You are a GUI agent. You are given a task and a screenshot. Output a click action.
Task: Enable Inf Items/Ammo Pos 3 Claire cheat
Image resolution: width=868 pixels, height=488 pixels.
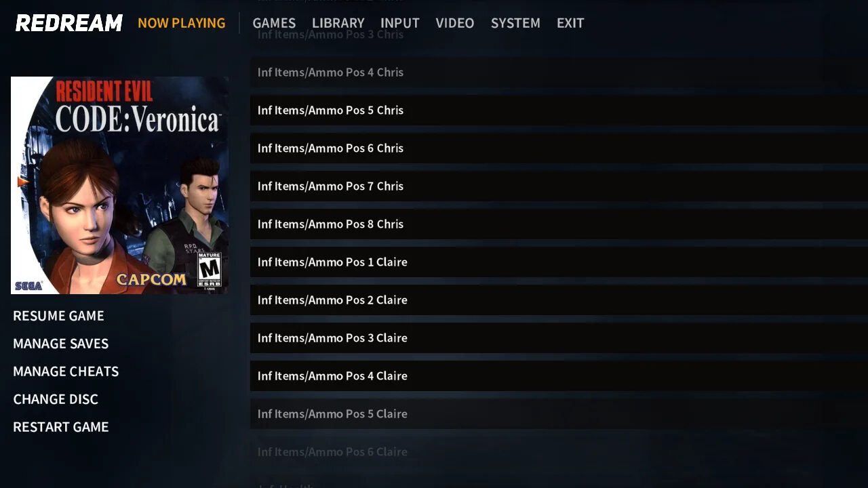coord(559,338)
